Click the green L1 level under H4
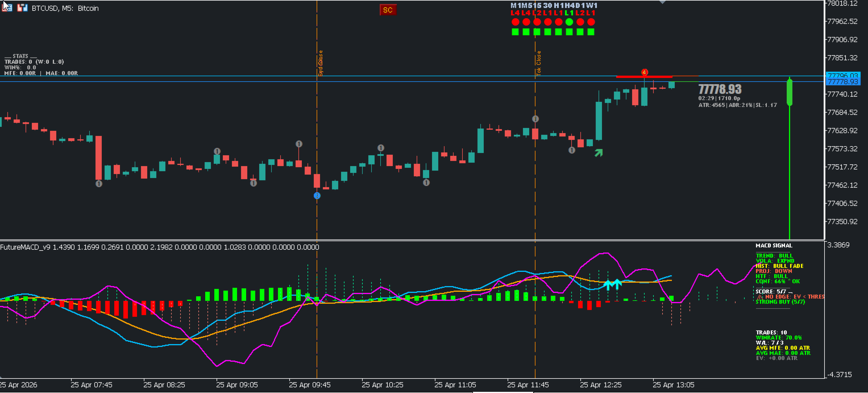868x393 pixels. pyautogui.click(x=569, y=13)
